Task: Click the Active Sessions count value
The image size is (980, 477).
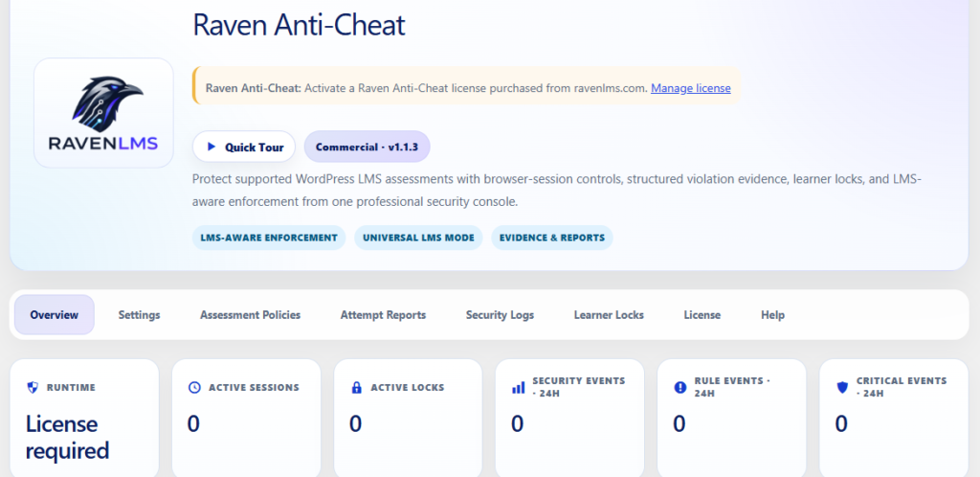Action: 193,424
